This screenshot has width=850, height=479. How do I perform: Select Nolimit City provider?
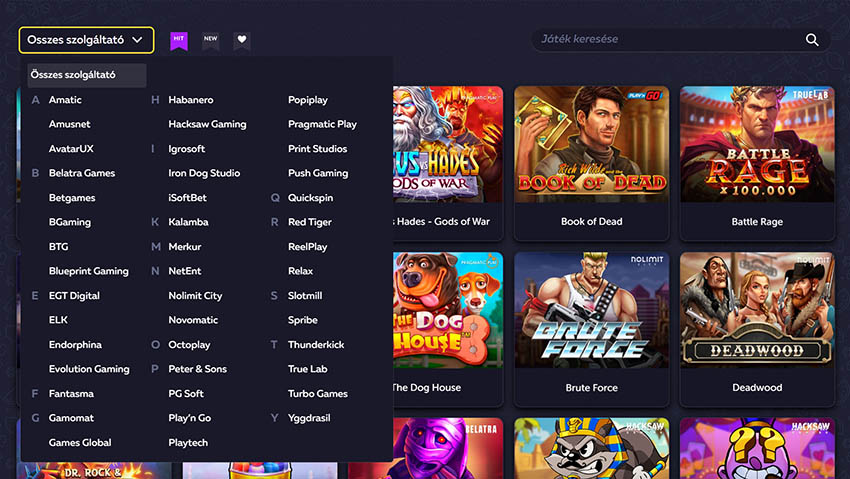pos(195,296)
